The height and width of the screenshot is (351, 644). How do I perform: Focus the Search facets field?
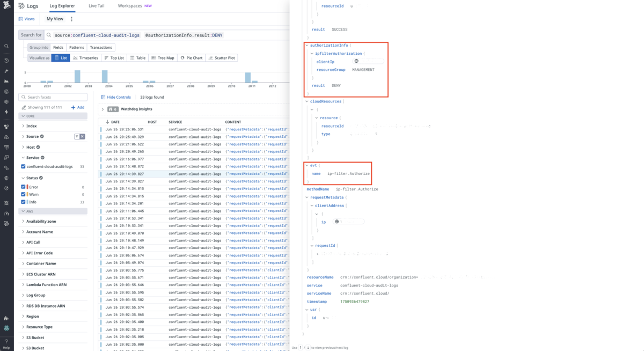tap(53, 97)
